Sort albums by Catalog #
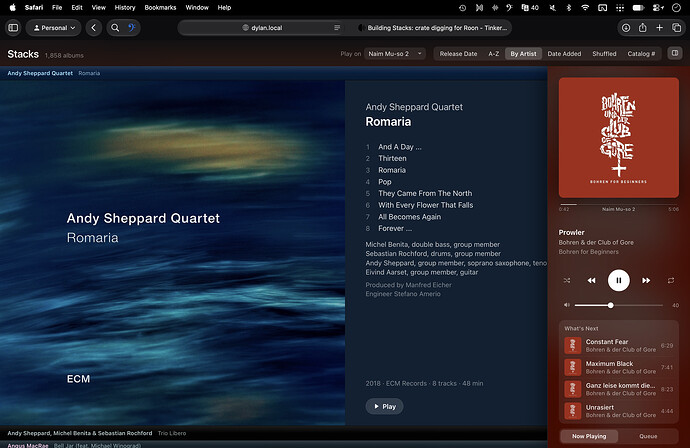The image size is (690, 448). point(641,54)
